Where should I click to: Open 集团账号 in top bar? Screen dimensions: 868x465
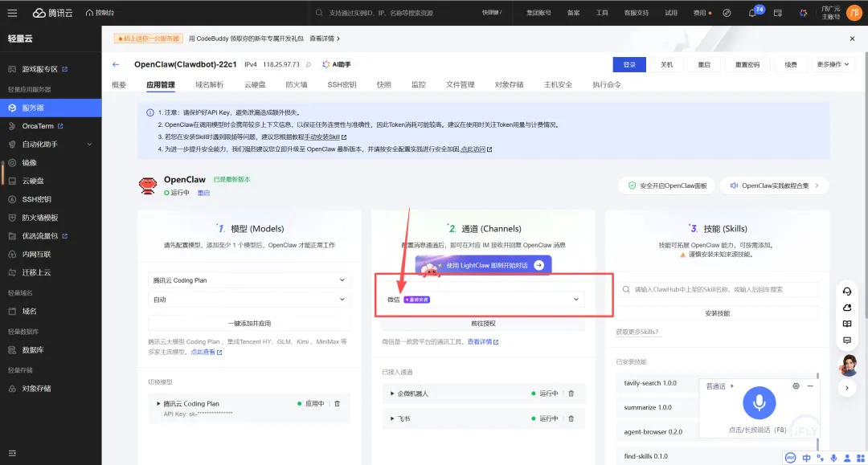click(538, 13)
